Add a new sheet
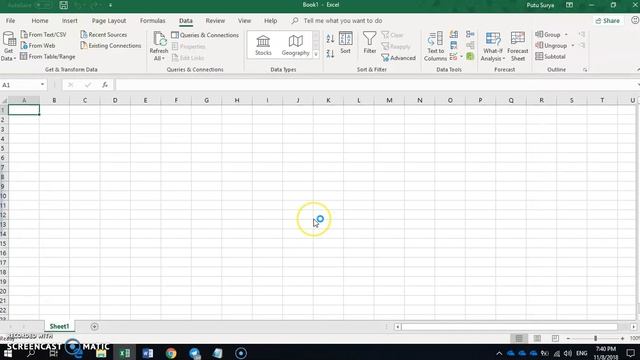Image resolution: width=640 pixels, height=360 pixels. [94, 327]
